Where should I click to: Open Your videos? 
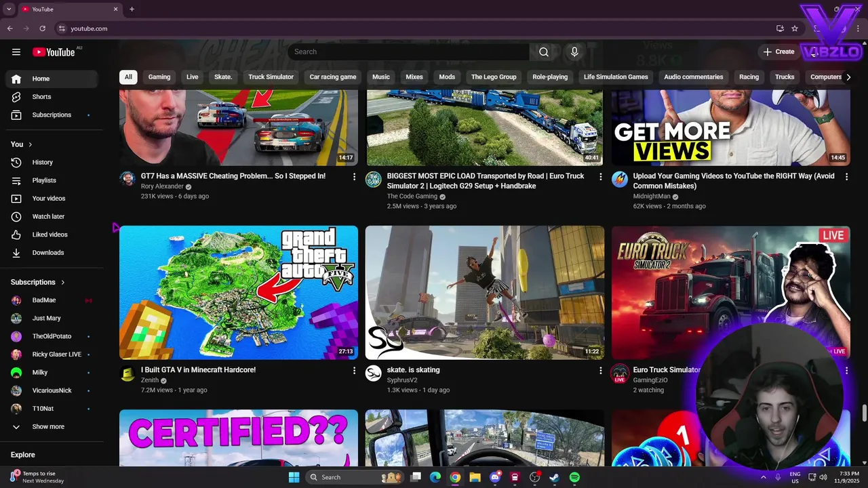pyautogui.click(x=52, y=199)
